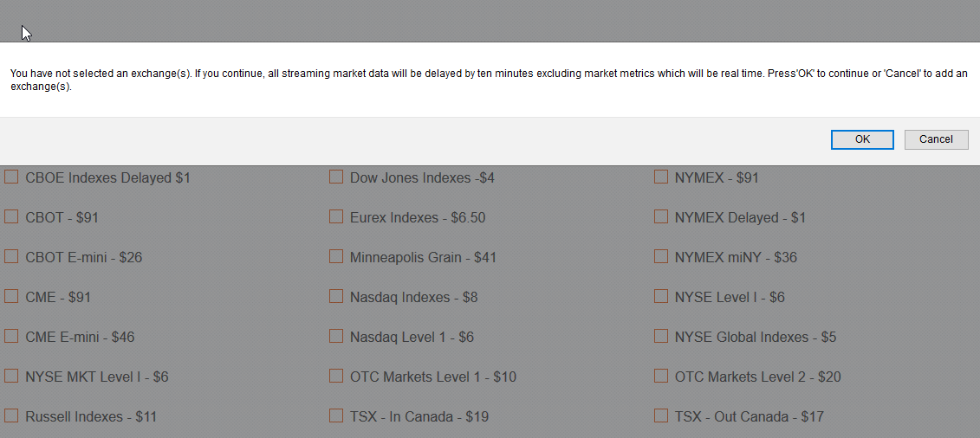This screenshot has height=438, width=980.
Task: Check NYSE Global Indexes - $5 box
Action: pos(661,337)
